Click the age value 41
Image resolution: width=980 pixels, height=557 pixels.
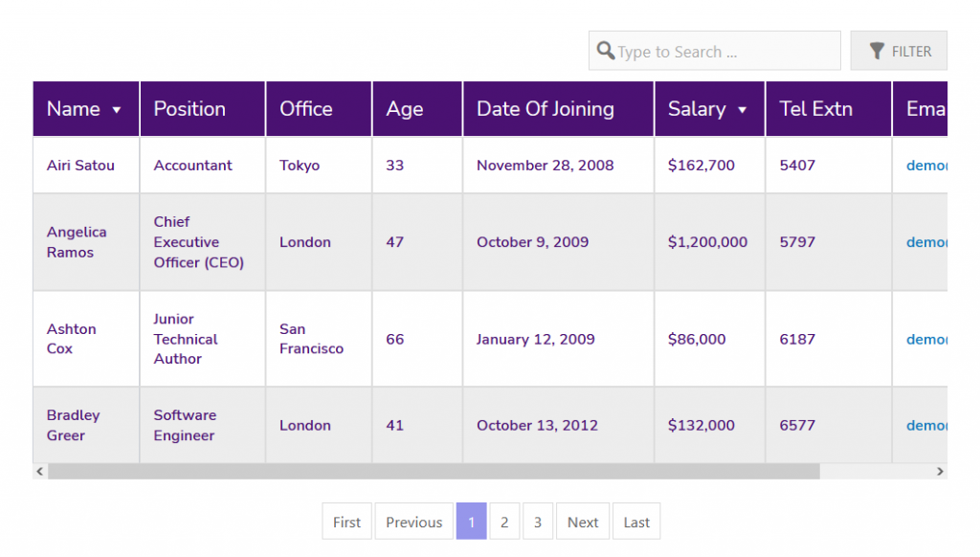tap(395, 425)
